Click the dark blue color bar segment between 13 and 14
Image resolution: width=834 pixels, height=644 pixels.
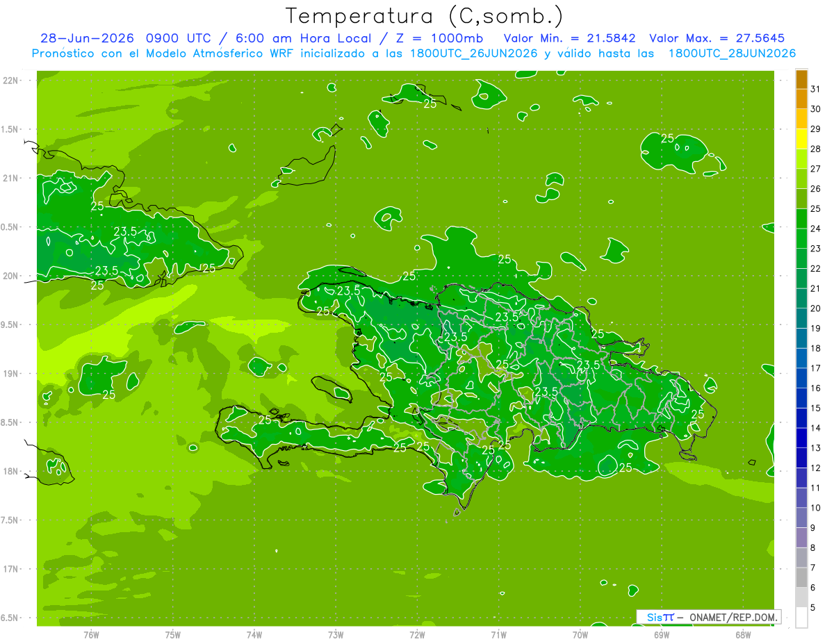(801, 438)
